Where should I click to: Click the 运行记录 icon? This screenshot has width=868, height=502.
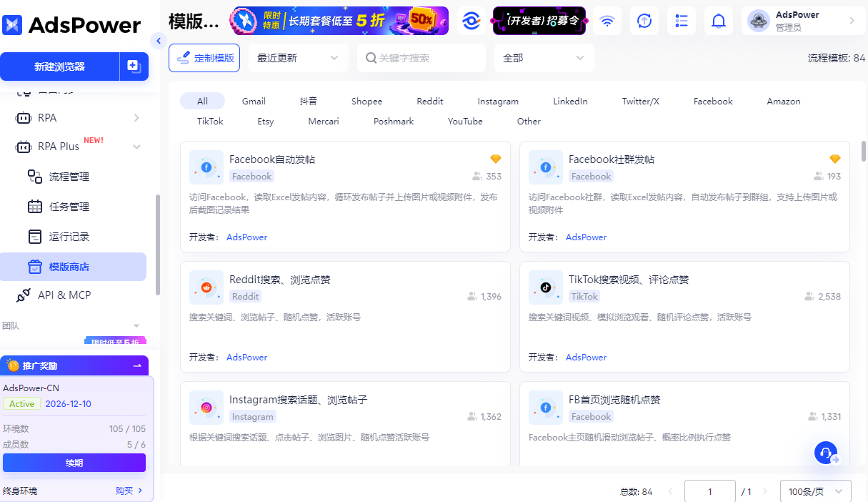click(35, 237)
